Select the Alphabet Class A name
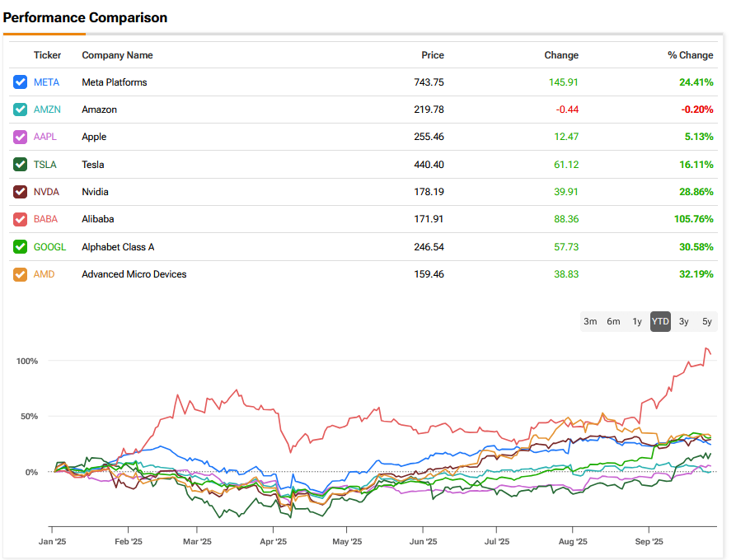 tap(119, 247)
